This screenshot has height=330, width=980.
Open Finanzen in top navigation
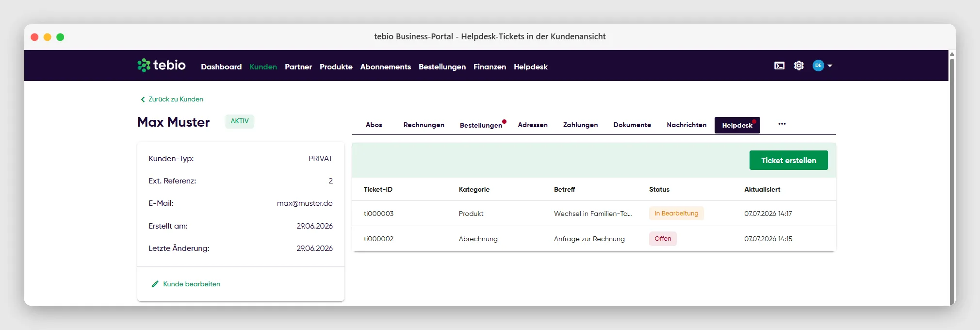pos(490,67)
